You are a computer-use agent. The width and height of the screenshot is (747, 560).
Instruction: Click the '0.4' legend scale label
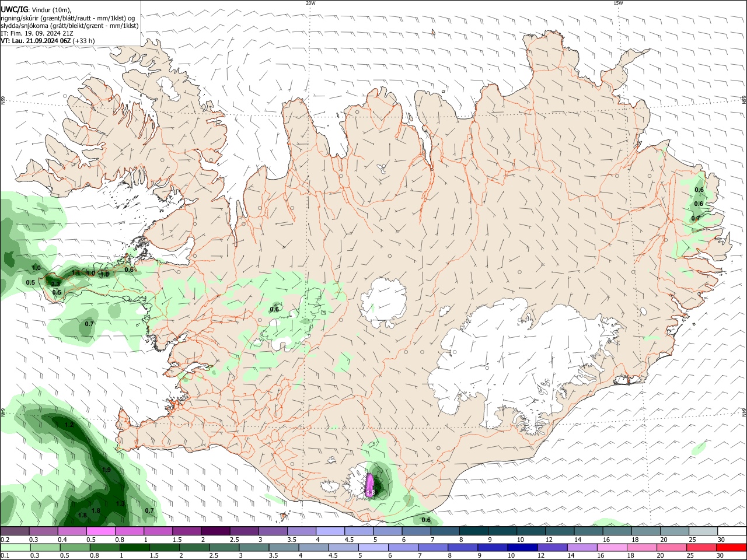point(62,540)
